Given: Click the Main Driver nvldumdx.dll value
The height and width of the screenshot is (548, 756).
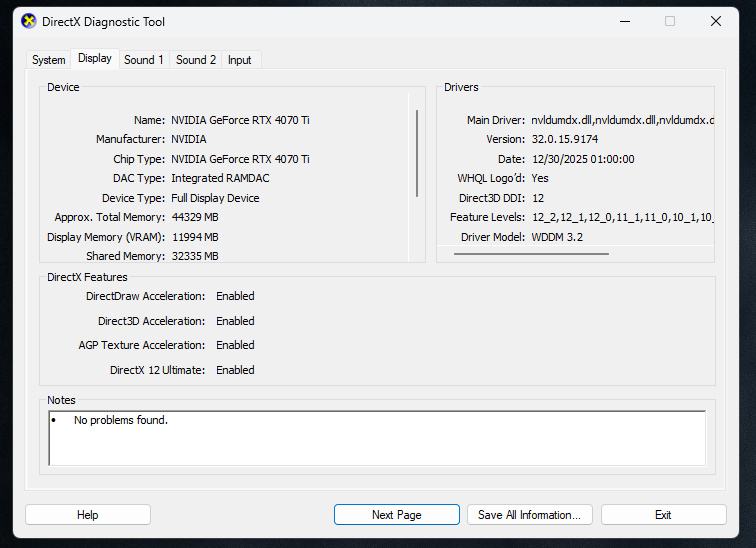Looking at the screenshot, I should tap(622, 120).
